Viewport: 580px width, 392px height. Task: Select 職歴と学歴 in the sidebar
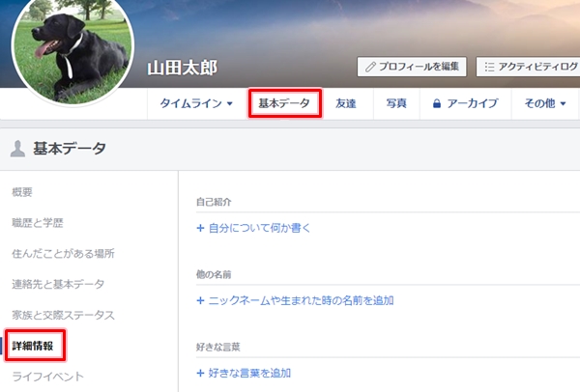point(38,223)
